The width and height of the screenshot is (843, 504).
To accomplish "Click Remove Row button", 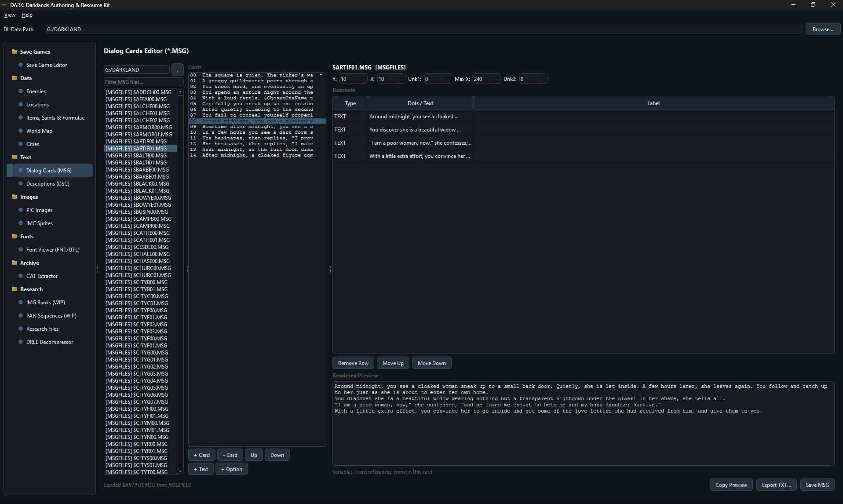I will pyautogui.click(x=353, y=363).
